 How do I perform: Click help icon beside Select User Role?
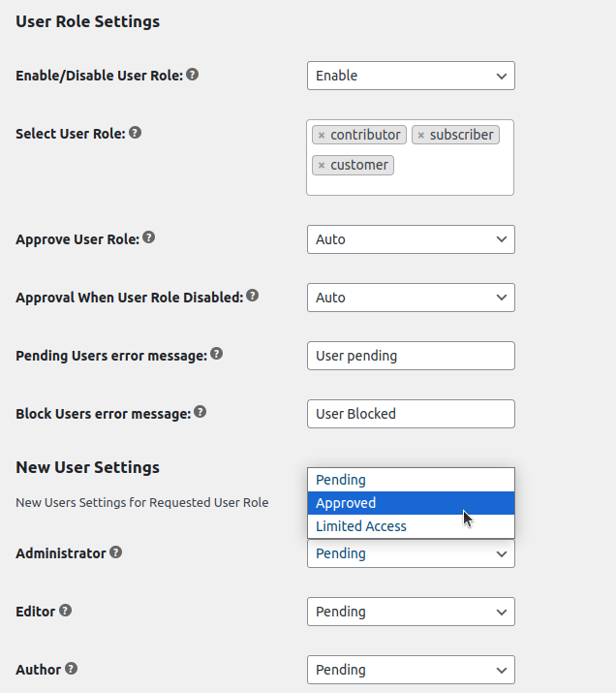point(136,133)
